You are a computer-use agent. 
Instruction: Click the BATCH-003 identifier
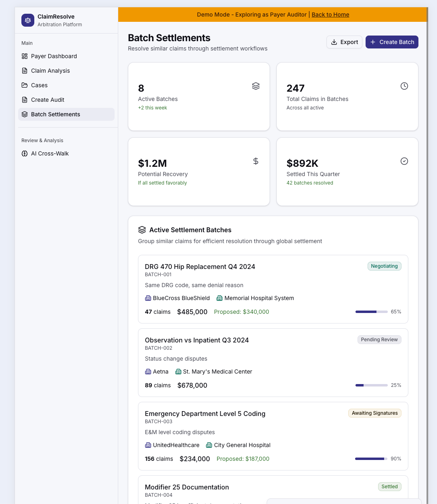pyautogui.click(x=159, y=422)
